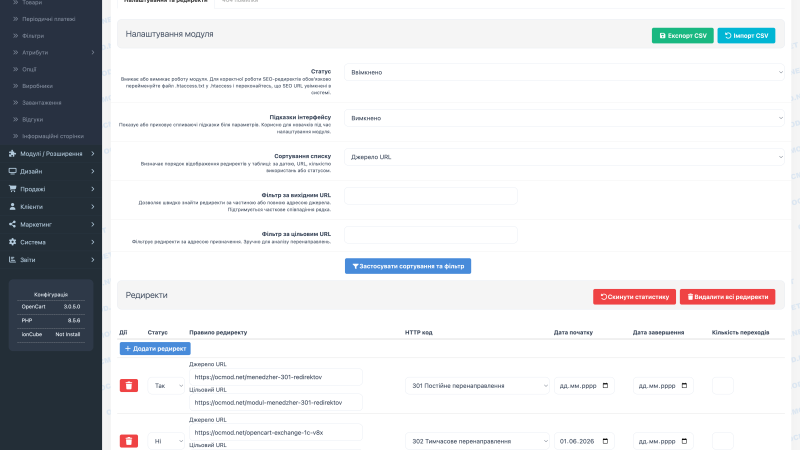The height and width of the screenshot is (450, 800).
Task: Focus the Фільтр за цільовим URL field
Action: click(x=431, y=235)
